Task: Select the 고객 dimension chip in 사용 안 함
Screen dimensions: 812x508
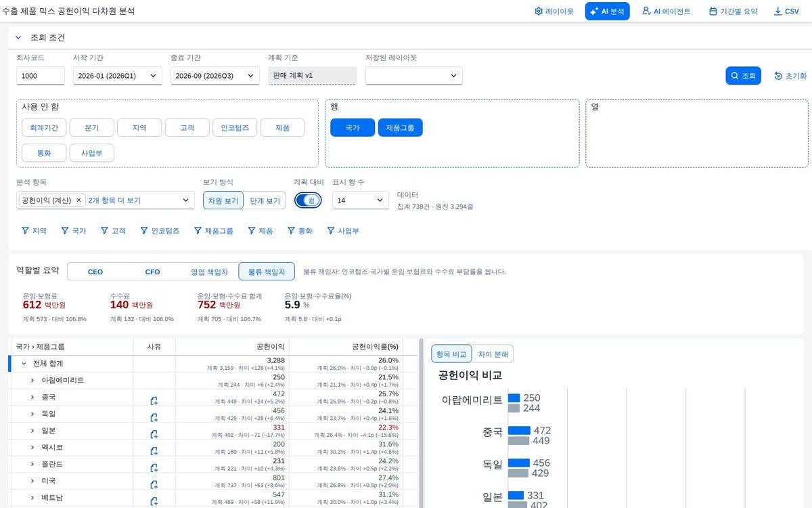Action: (187, 127)
